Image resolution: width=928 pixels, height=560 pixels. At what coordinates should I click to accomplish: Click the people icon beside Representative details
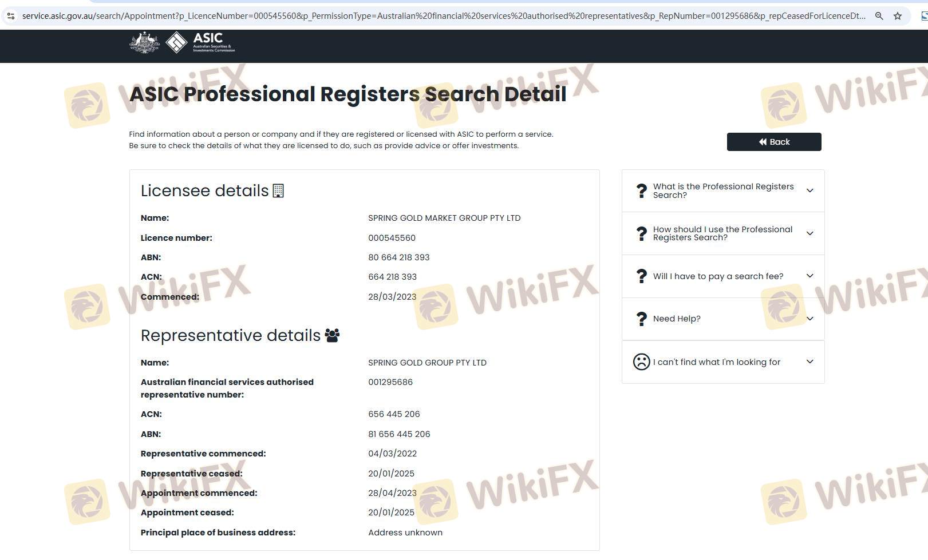tap(332, 335)
